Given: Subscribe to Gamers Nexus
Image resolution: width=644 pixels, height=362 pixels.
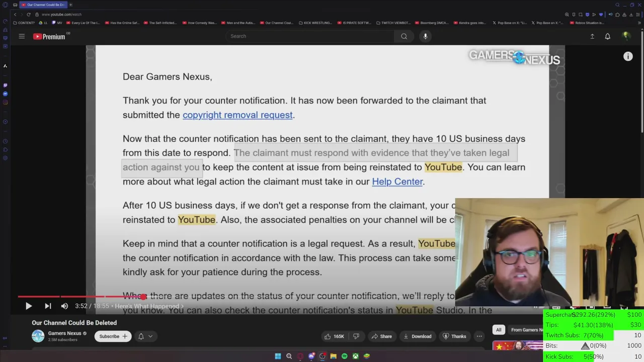Looking at the screenshot, I should (x=113, y=336).
